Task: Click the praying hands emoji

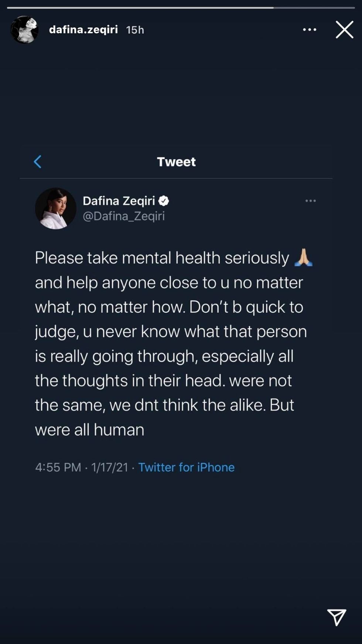Action: pos(303,258)
